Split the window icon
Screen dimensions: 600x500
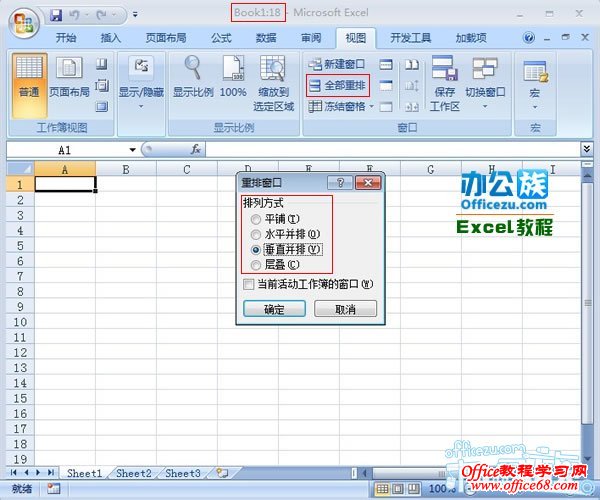pos(386,64)
